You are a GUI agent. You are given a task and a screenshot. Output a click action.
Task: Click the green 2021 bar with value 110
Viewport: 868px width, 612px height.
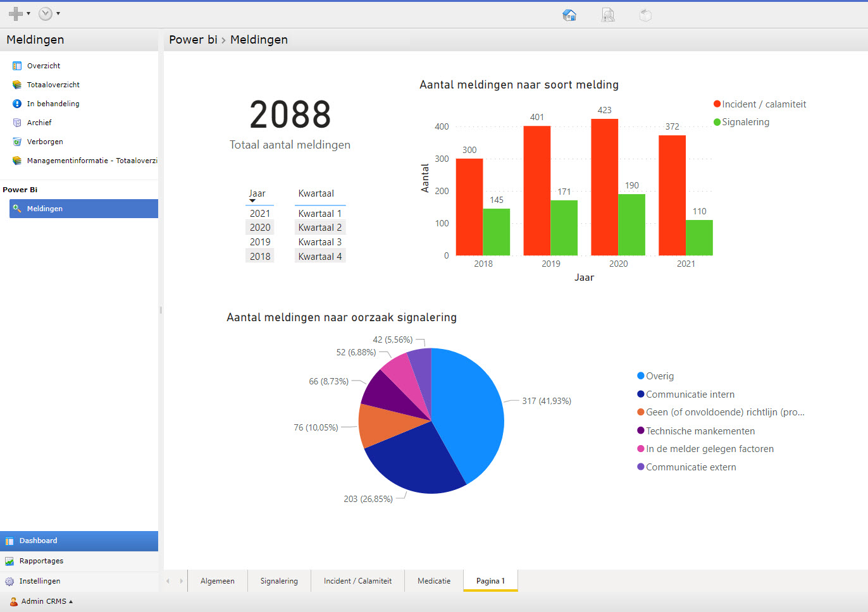pyautogui.click(x=700, y=238)
